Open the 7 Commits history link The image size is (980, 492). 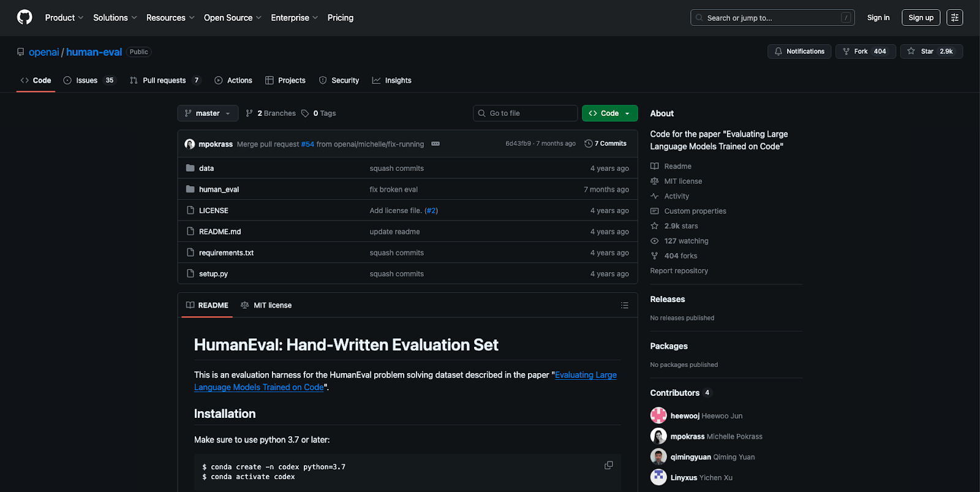pyautogui.click(x=606, y=143)
